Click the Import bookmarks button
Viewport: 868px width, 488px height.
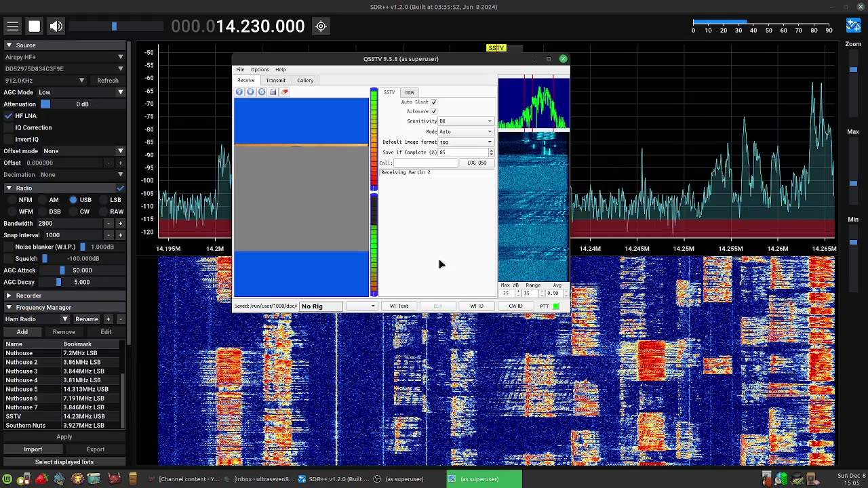point(33,449)
